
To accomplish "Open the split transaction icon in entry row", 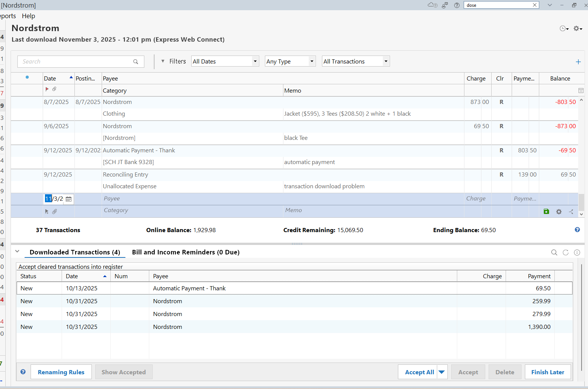I will pos(571,212).
